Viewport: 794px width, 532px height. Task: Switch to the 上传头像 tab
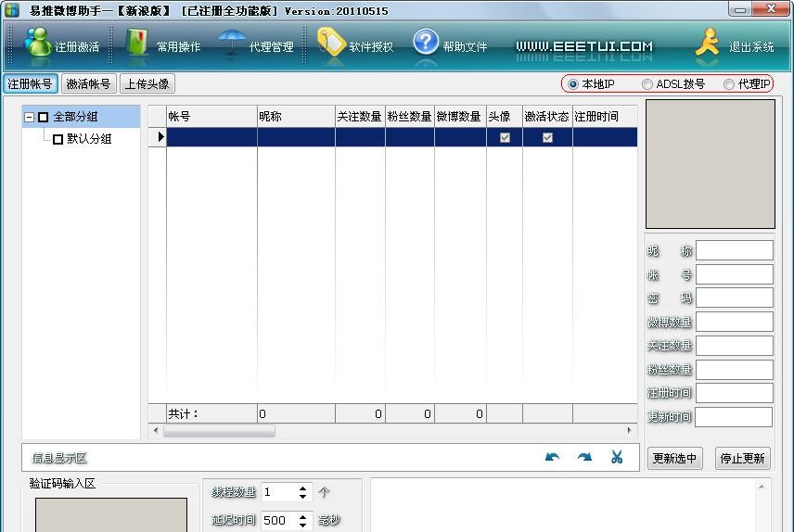pos(147,83)
